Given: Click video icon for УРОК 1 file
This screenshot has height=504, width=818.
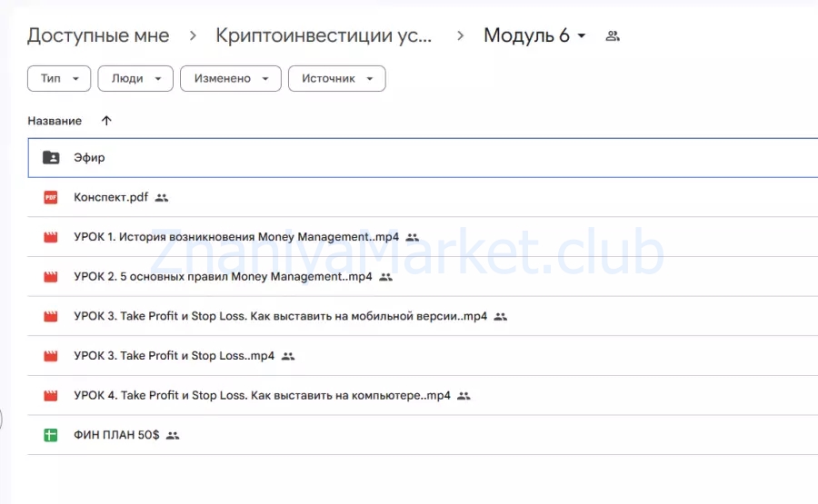Looking at the screenshot, I should [x=51, y=237].
